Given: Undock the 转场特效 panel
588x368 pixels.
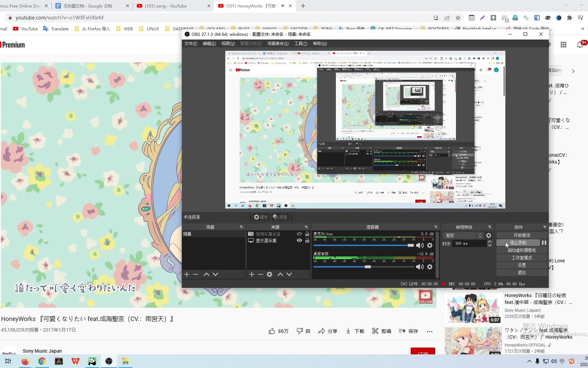Looking at the screenshot, I should point(490,227).
